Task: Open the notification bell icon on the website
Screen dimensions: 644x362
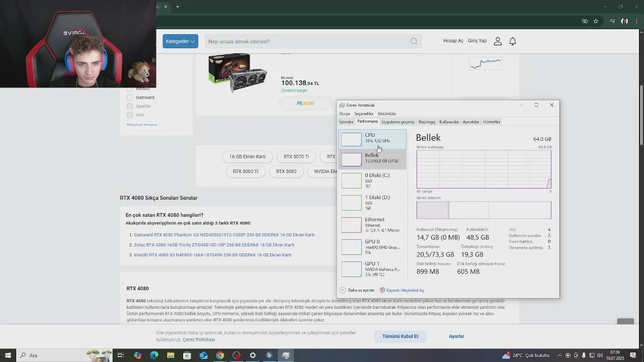Action: click(x=513, y=41)
